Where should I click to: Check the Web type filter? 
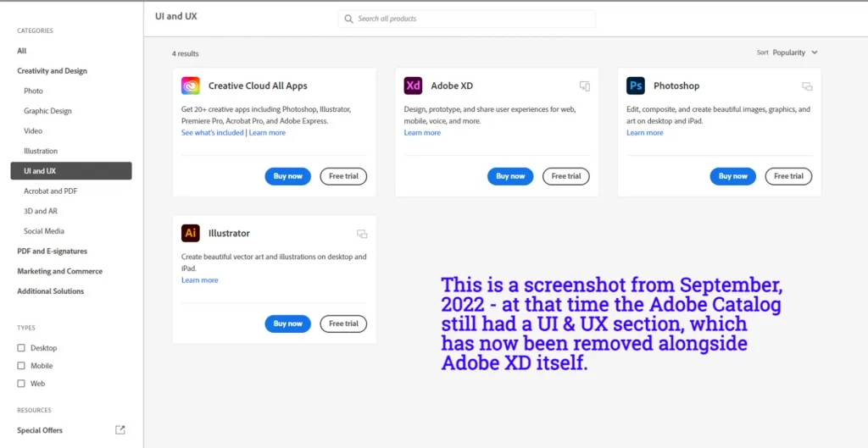tap(22, 384)
